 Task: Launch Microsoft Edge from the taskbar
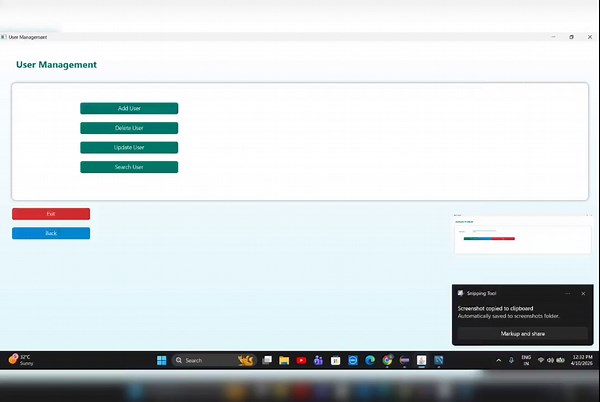370,360
